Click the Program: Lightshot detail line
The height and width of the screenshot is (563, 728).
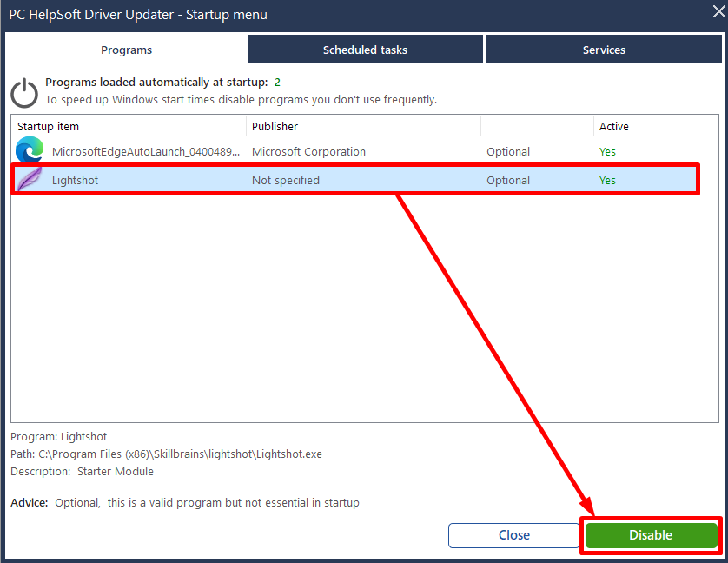point(58,437)
